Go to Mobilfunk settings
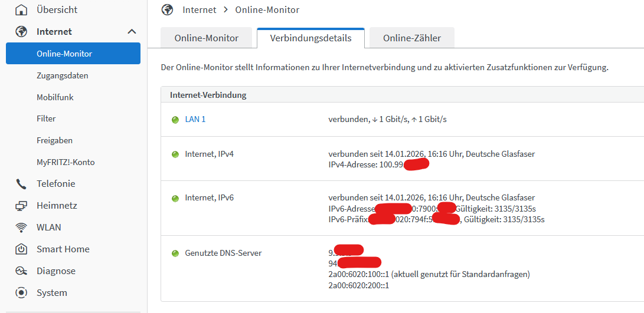The width and height of the screenshot is (644, 313). 55,97
